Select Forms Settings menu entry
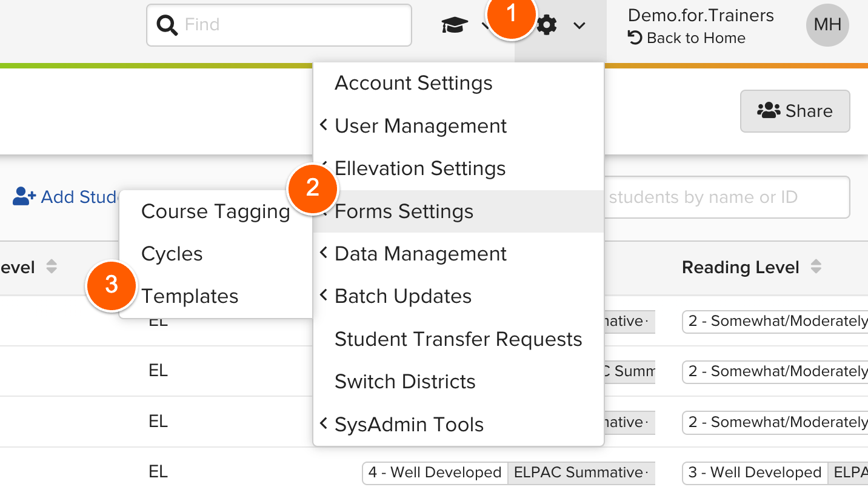868x487 pixels. pyautogui.click(x=458, y=211)
